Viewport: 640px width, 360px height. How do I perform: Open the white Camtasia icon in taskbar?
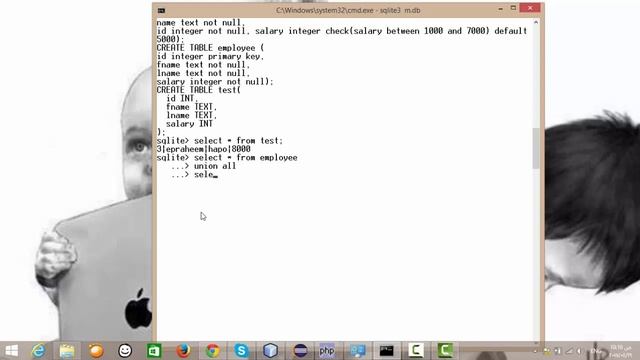point(416,351)
